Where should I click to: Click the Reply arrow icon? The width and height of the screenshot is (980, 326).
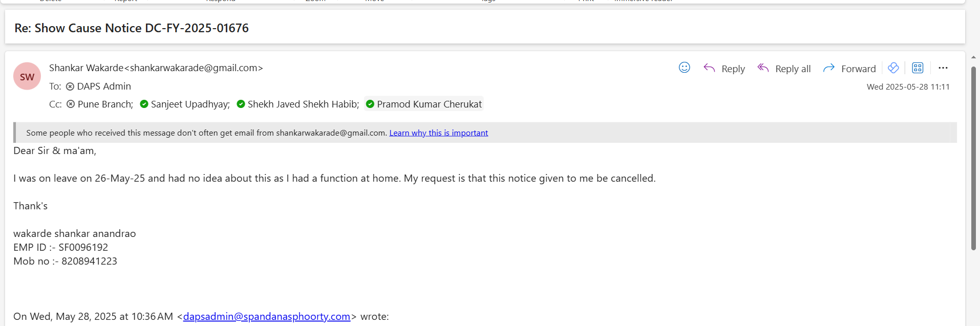coord(709,68)
